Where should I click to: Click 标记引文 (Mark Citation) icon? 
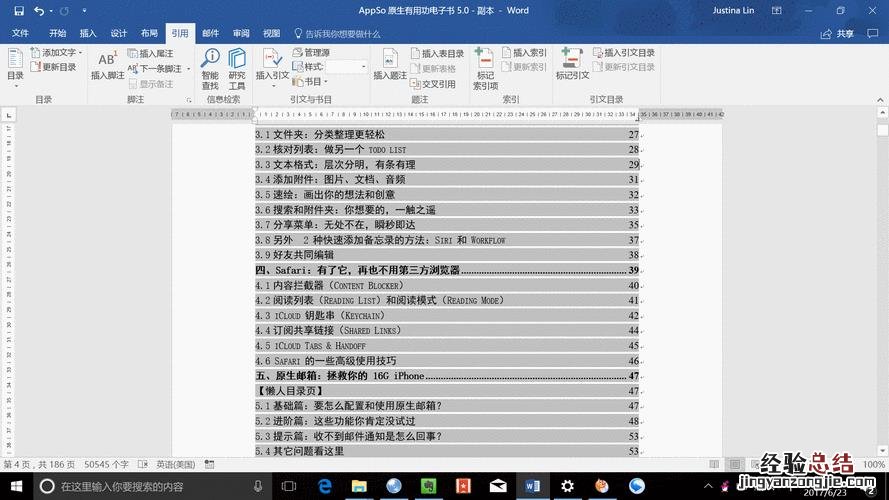572,64
